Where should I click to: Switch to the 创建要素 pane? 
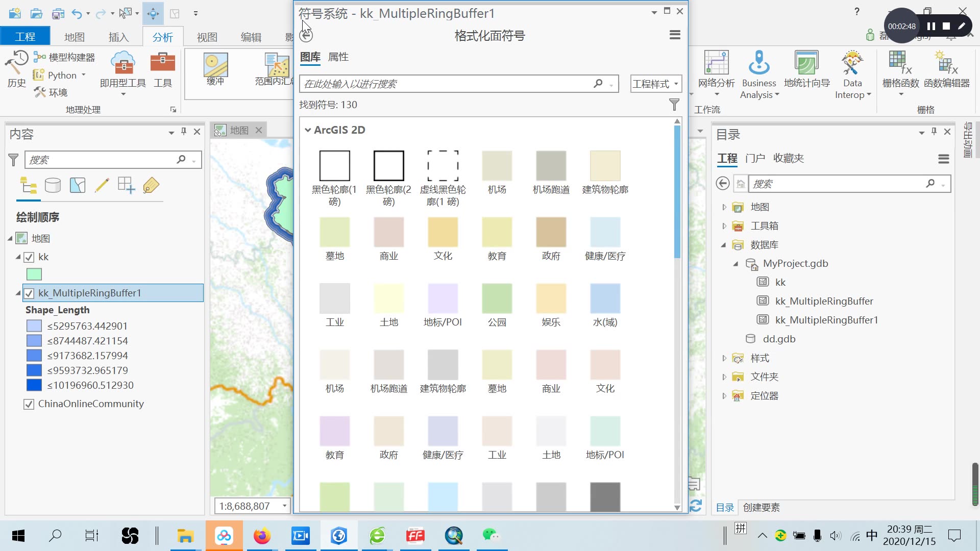click(761, 507)
